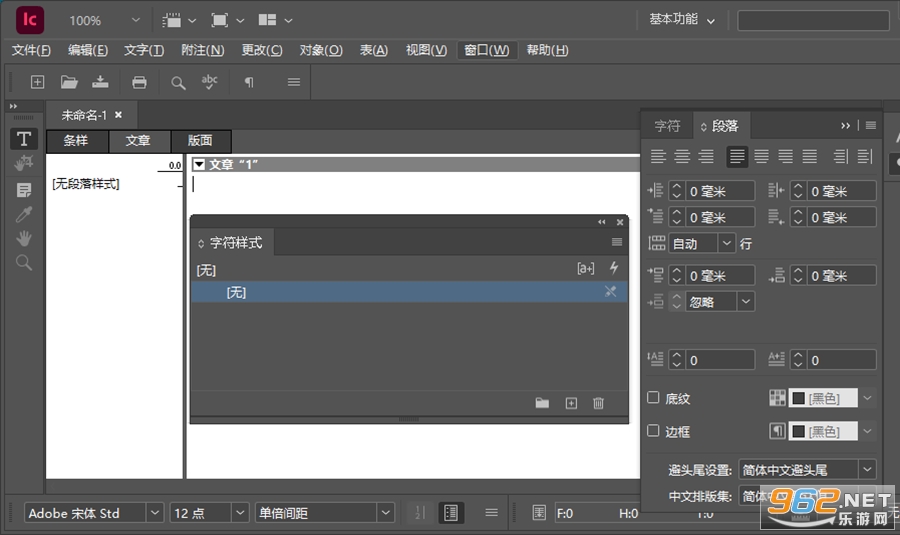Screen dimensions: 900x535
Task: Open the 窗口(W) menu
Action: point(487,51)
